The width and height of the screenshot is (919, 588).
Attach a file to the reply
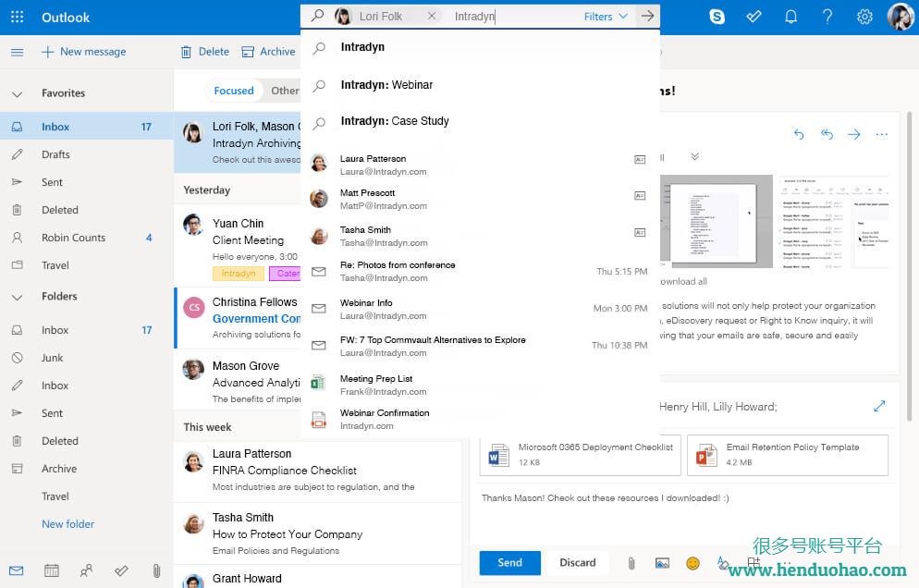click(x=631, y=563)
